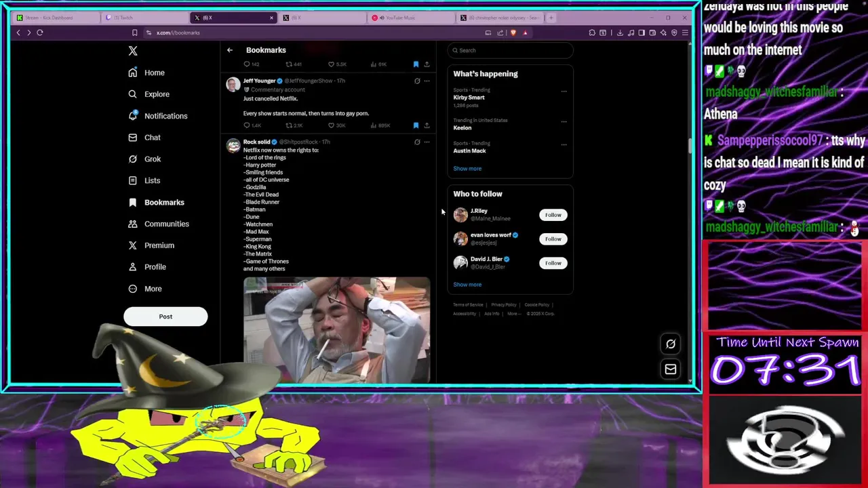Viewport: 868px width, 488px height.
Task: Open Rock solid's profile avatar
Action: [x=233, y=146]
